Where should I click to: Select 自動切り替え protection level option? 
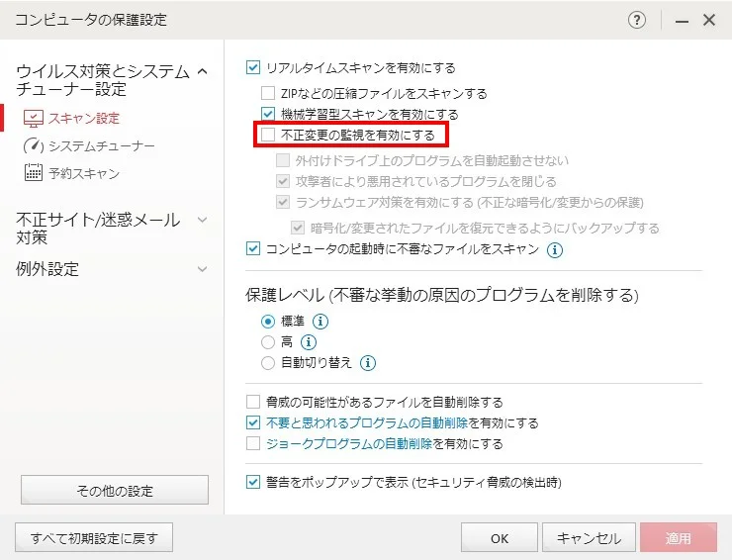tap(268, 363)
